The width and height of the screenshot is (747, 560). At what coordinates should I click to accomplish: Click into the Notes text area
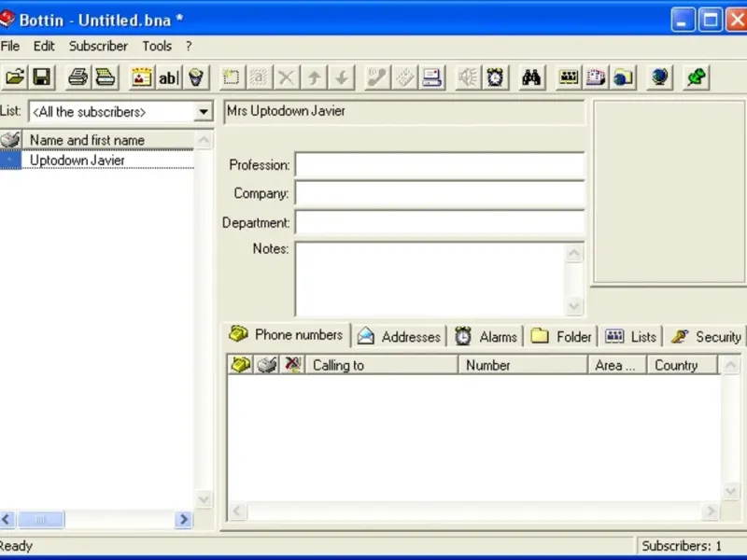tap(430, 279)
